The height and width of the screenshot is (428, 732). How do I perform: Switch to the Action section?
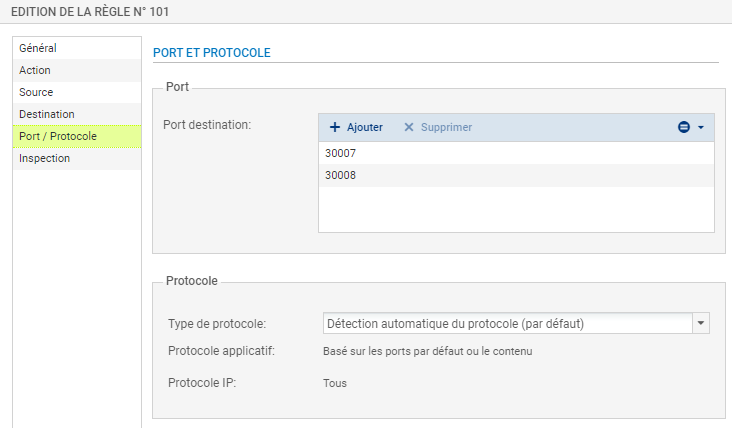(77, 70)
